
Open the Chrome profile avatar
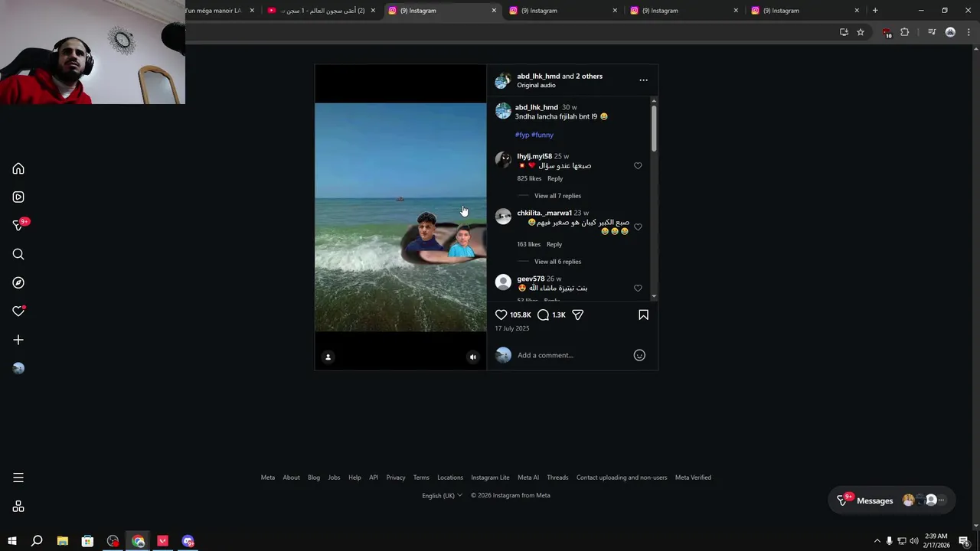click(950, 32)
